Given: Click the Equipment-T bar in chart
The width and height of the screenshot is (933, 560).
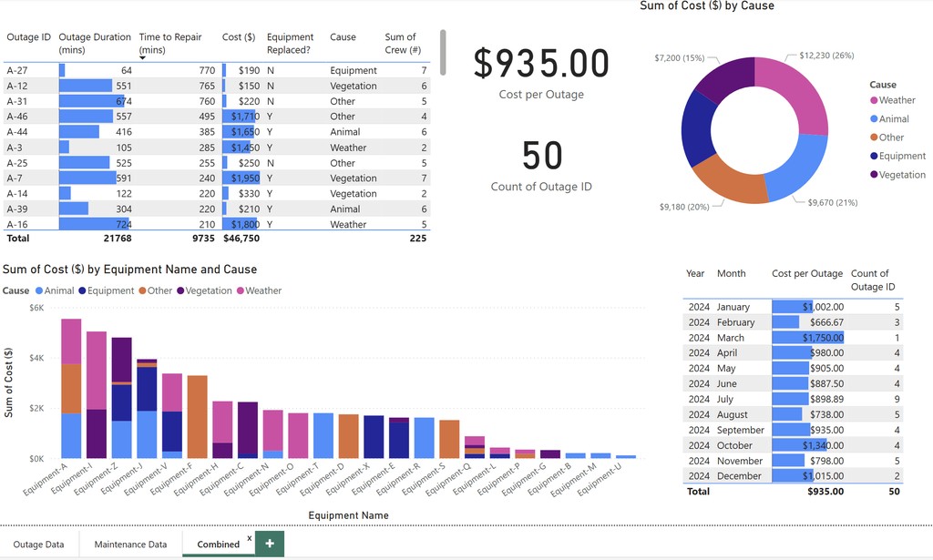Looking at the screenshot, I should click(323, 436).
